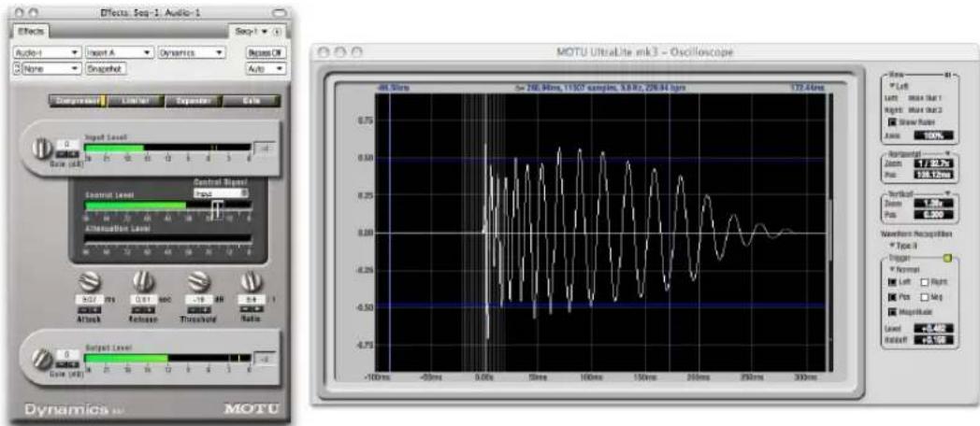Click the Input Gain value field
The image size is (980, 426).
point(66,144)
